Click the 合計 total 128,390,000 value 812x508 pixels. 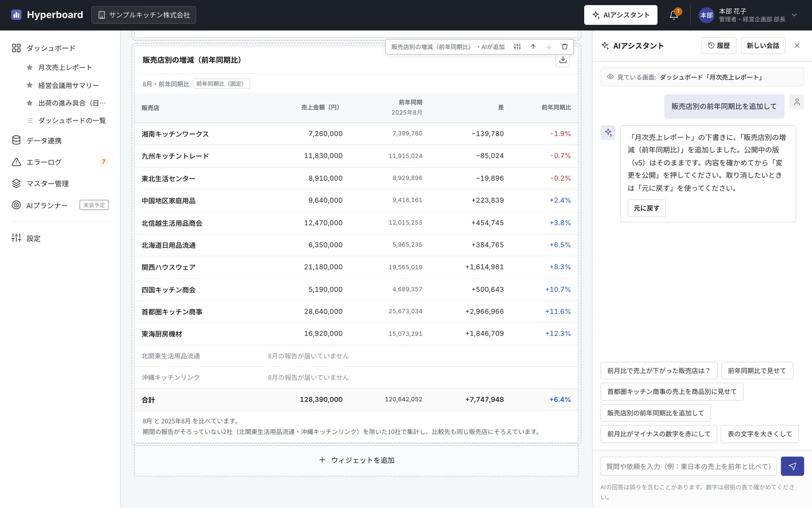pyautogui.click(x=321, y=399)
